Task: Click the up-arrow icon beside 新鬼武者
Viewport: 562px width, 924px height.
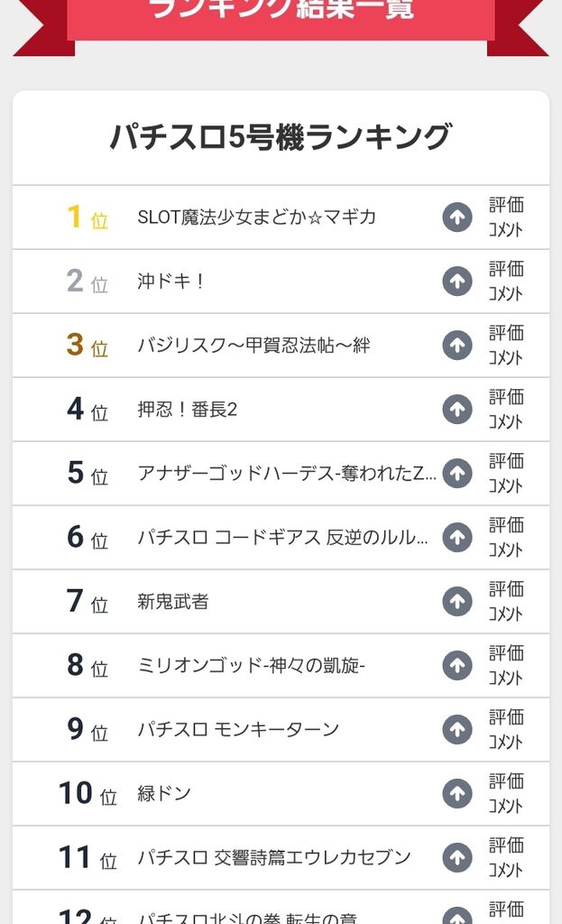Action: (457, 602)
